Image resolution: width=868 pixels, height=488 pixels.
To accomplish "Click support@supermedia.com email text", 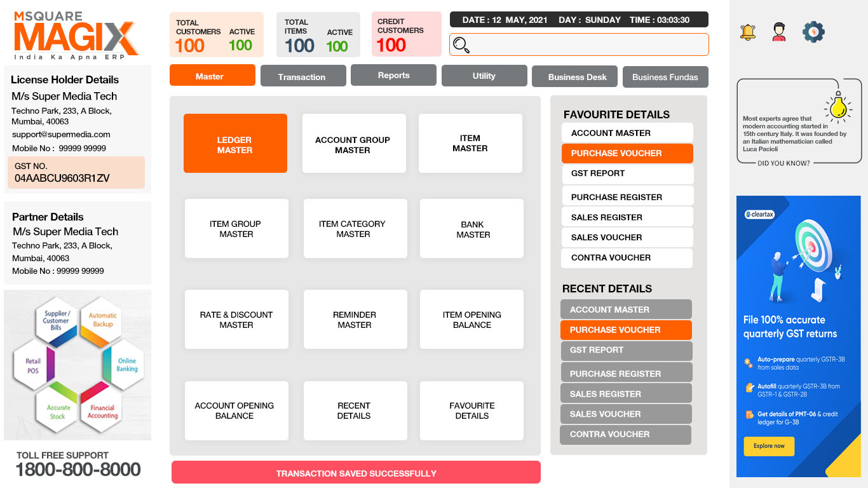I will pos(61,135).
